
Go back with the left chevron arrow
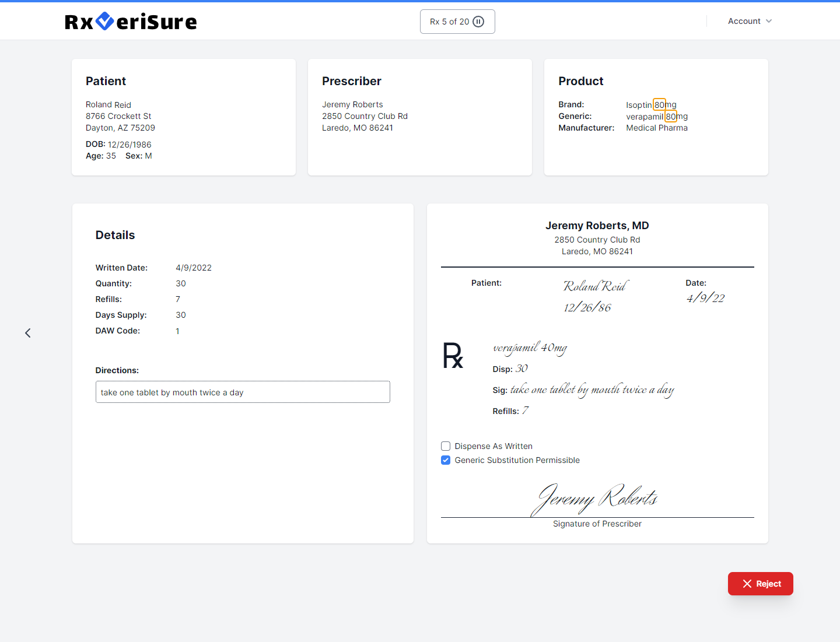(x=28, y=333)
